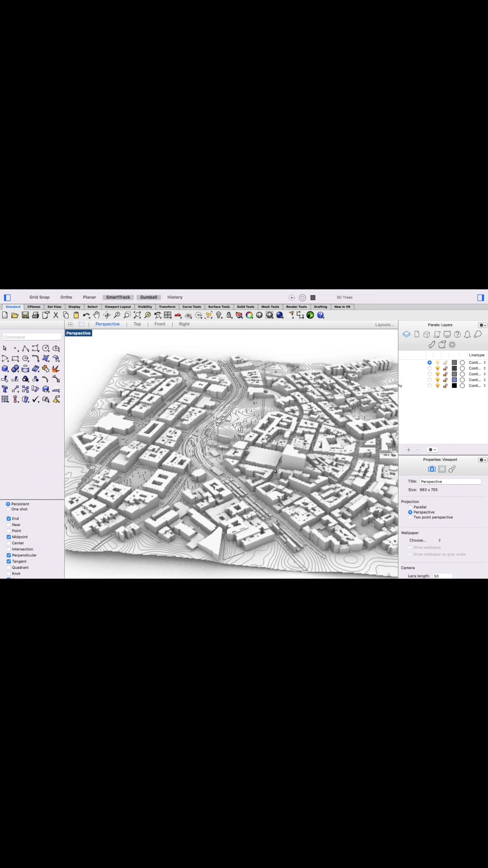Toggle the right sidebar icon
488x868 pixels.
click(x=481, y=297)
